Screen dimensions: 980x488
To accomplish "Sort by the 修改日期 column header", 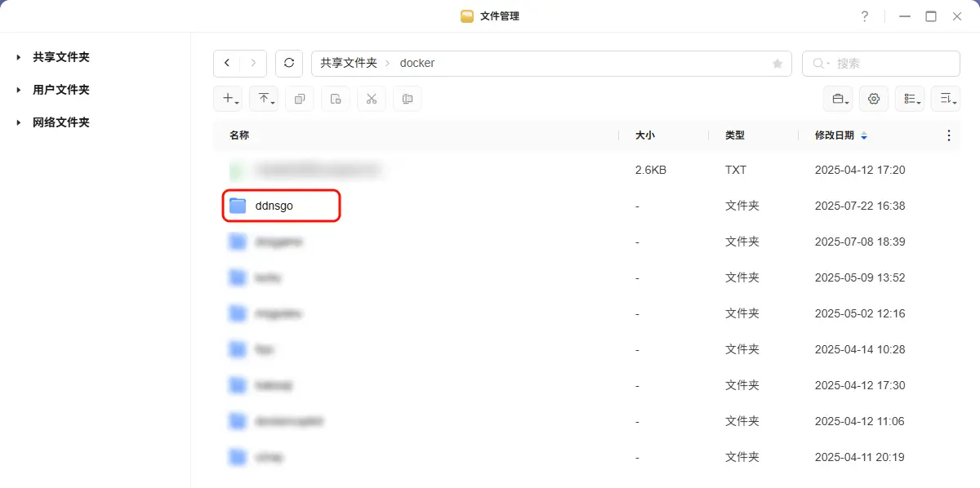I will coord(835,135).
